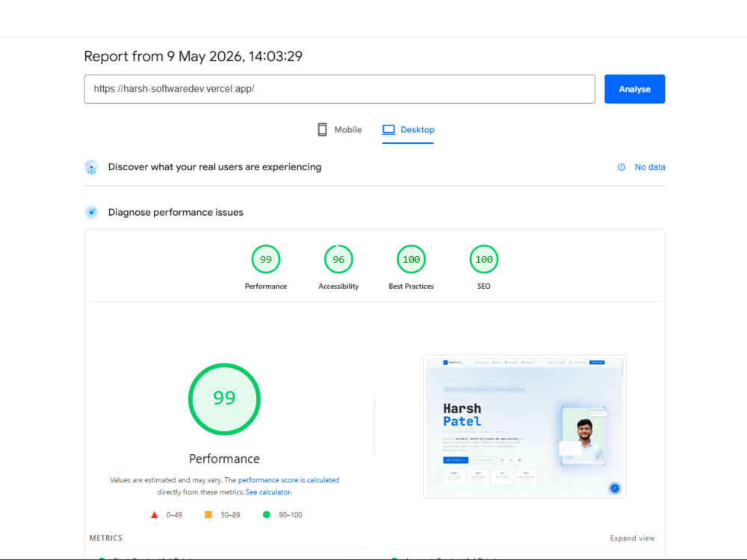
Task: Click the red triangle 0–49 legend icon
Action: click(155, 514)
